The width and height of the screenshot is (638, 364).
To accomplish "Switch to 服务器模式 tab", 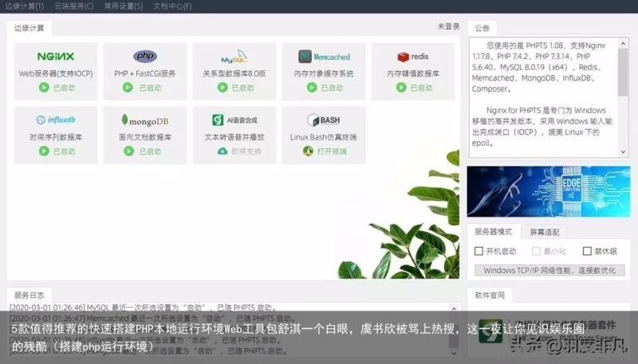I will [x=493, y=232].
